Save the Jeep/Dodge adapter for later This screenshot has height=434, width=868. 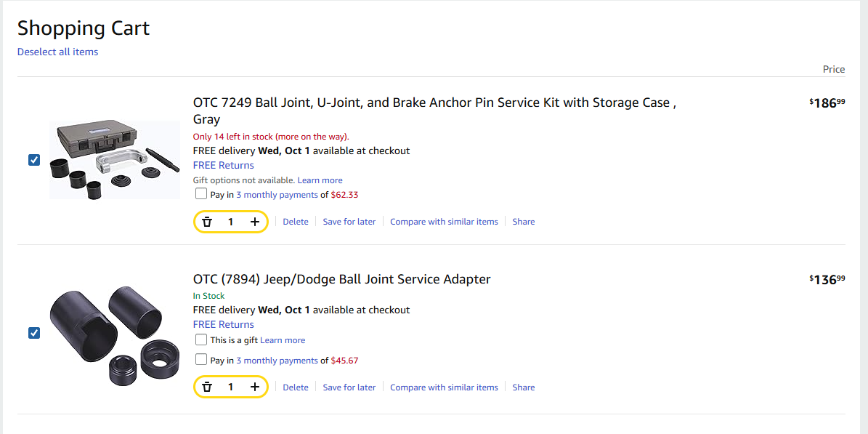pos(349,387)
